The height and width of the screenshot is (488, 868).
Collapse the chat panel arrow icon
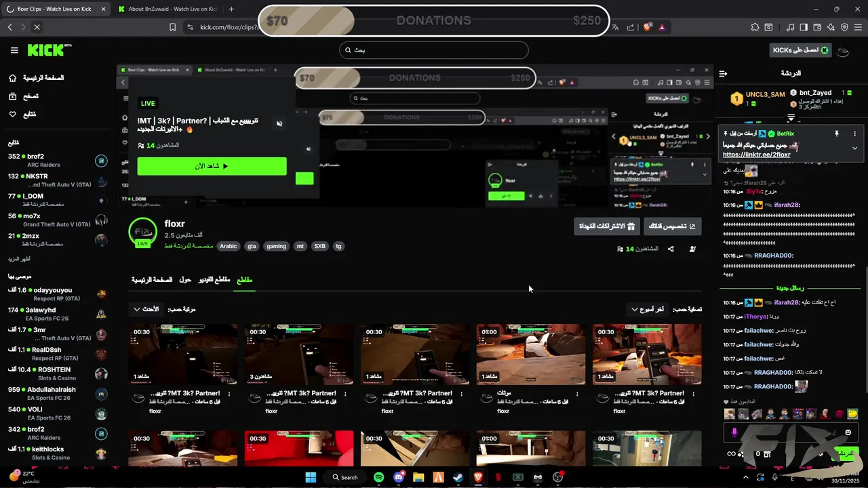point(723,73)
